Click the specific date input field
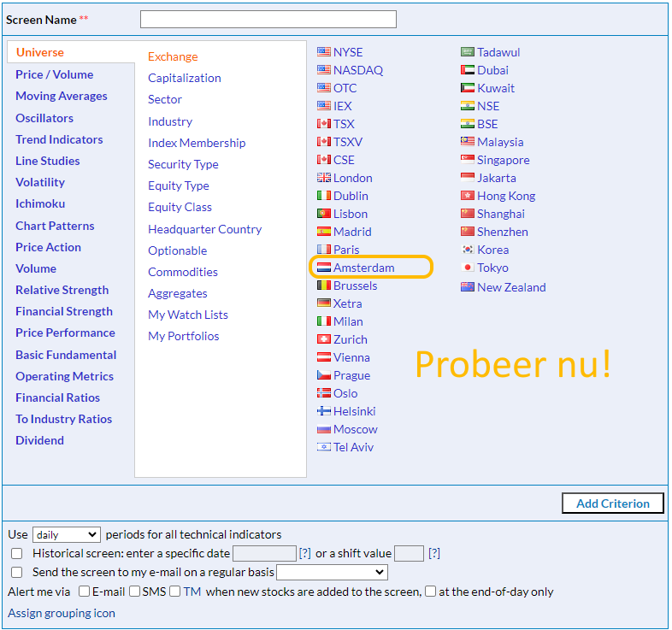The width and height of the screenshot is (672, 630). point(264,553)
